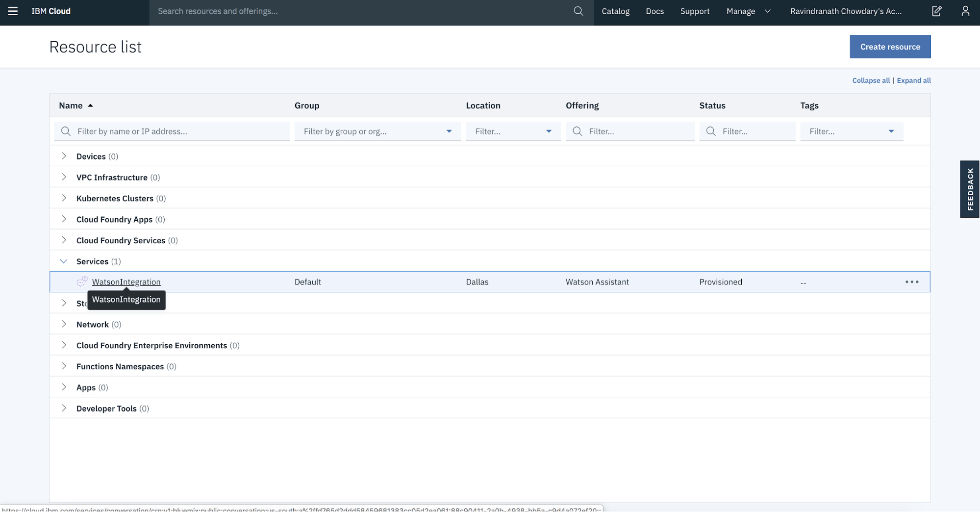Click the Feedback side tab
This screenshot has width=980, height=512.
970,189
